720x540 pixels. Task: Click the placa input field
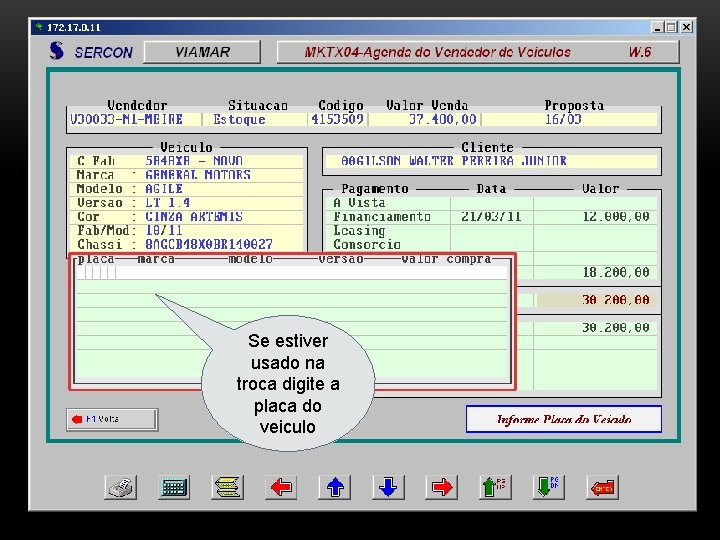(x=96, y=273)
